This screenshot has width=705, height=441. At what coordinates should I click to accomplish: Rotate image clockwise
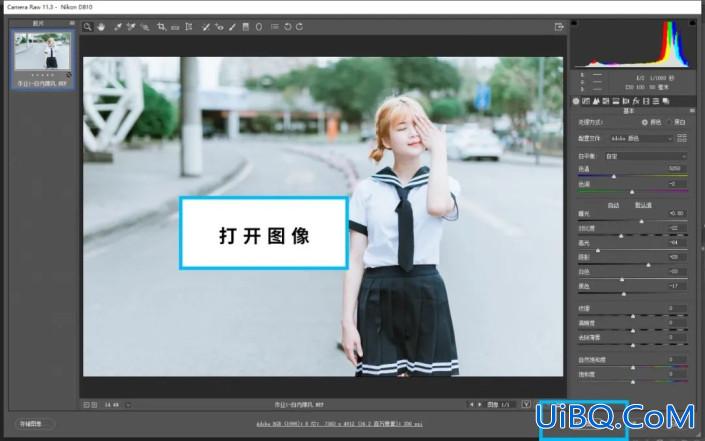coord(299,27)
